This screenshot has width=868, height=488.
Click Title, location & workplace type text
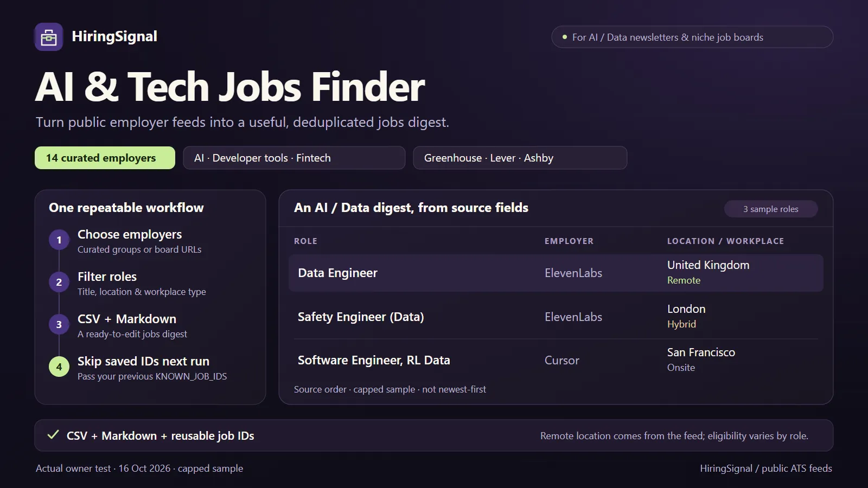tap(142, 292)
